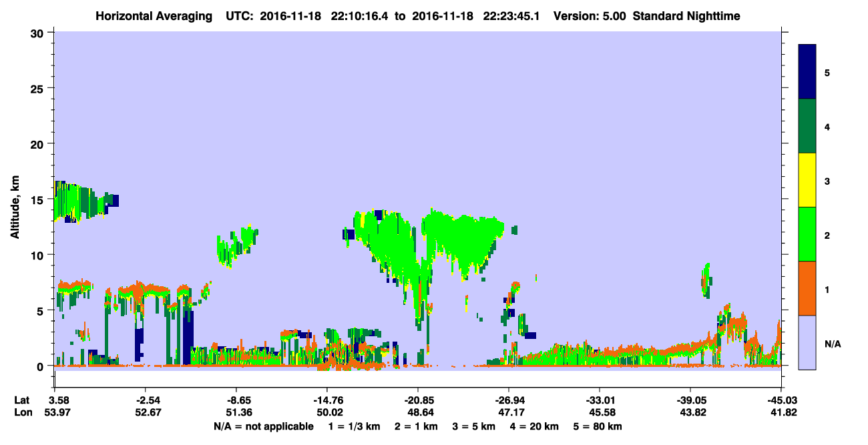This screenshot has height=445, width=868.
Task: Click latitude value -14.76
Action: pos(327,400)
